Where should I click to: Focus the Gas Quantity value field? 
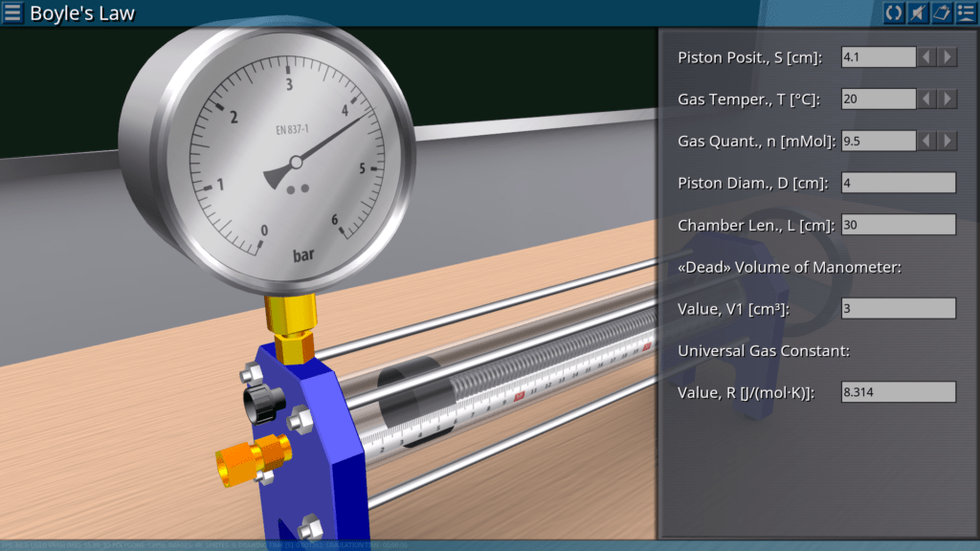pos(878,141)
